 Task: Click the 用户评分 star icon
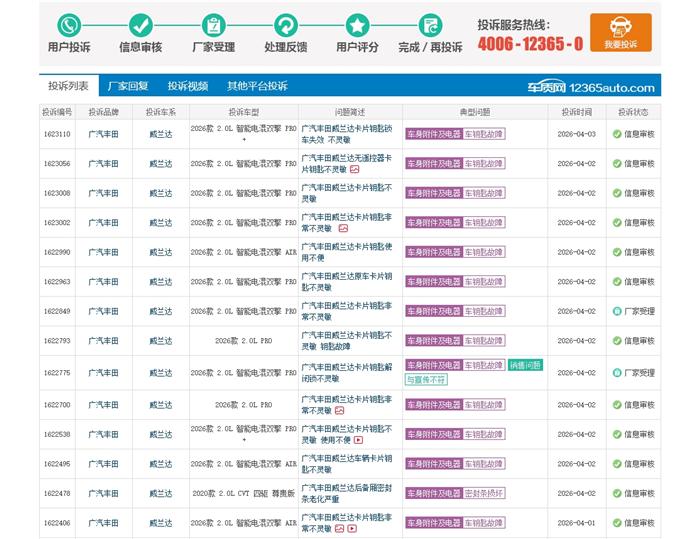click(357, 25)
